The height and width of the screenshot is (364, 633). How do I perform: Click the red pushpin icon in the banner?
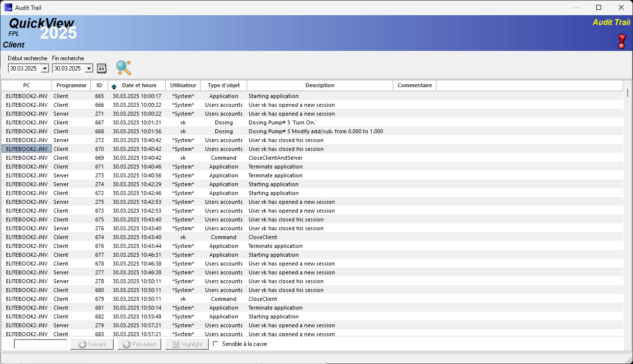coord(621,41)
